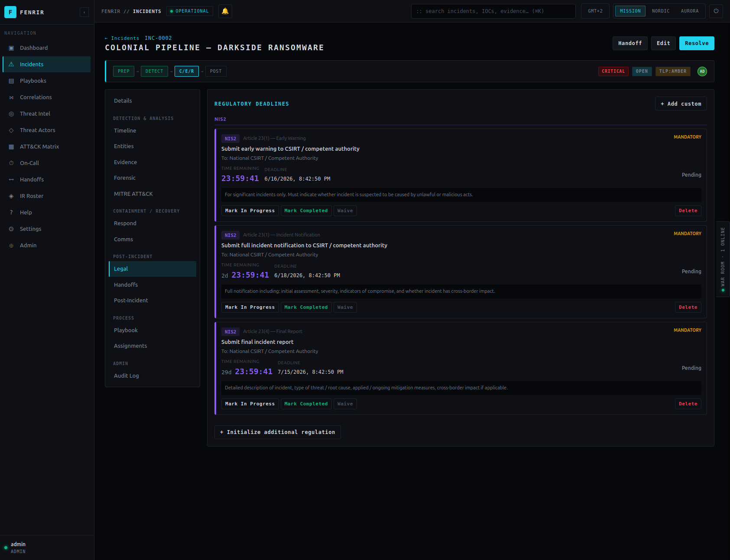Waive the final incident report deadline
The height and width of the screenshot is (560, 730).
click(345, 404)
